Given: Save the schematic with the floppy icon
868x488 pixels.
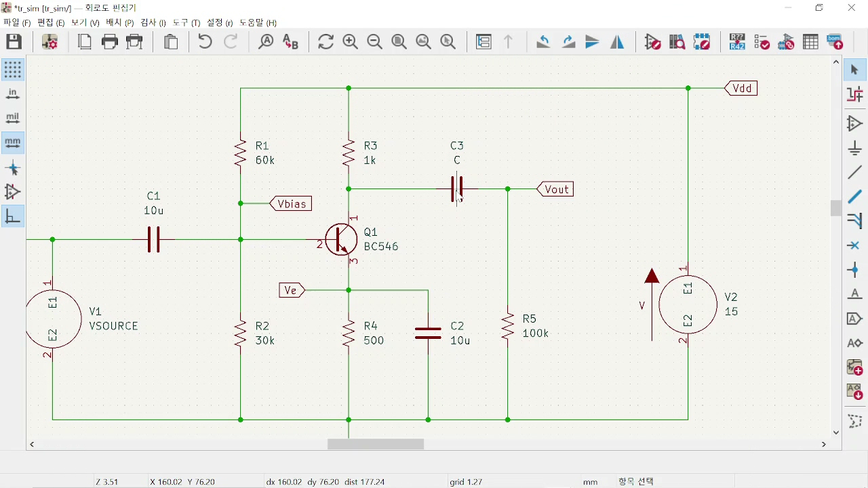Looking at the screenshot, I should 14,42.
